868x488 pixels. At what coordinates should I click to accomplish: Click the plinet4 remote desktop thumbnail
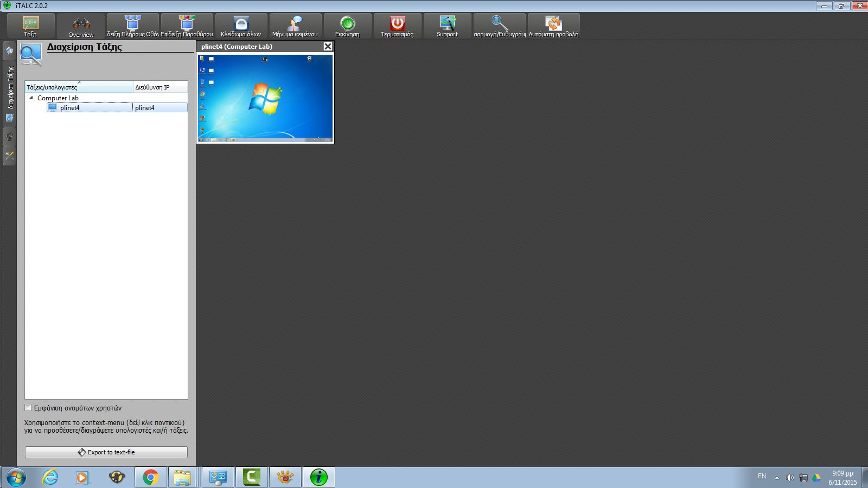[265, 98]
